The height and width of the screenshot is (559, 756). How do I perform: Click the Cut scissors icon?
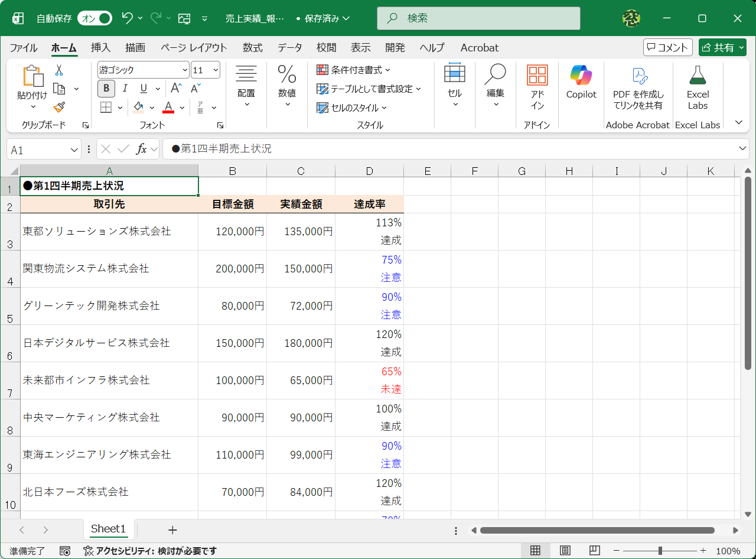click(59, 70)
